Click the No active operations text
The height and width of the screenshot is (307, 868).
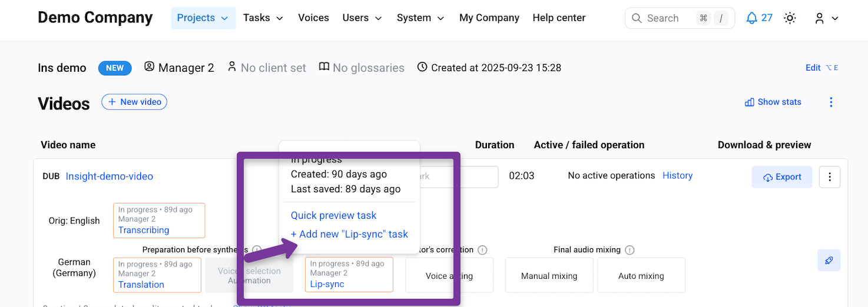pos(611,175)
